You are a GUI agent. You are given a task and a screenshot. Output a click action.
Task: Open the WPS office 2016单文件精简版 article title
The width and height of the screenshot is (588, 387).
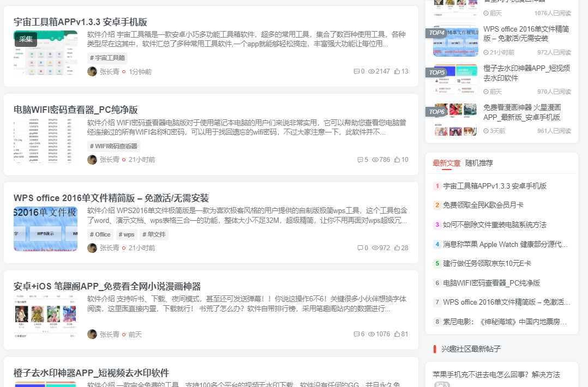coord(111,198)
